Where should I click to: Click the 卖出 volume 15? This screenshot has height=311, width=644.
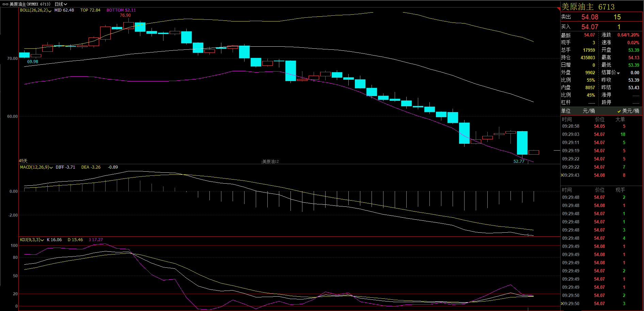coord(617,17)
